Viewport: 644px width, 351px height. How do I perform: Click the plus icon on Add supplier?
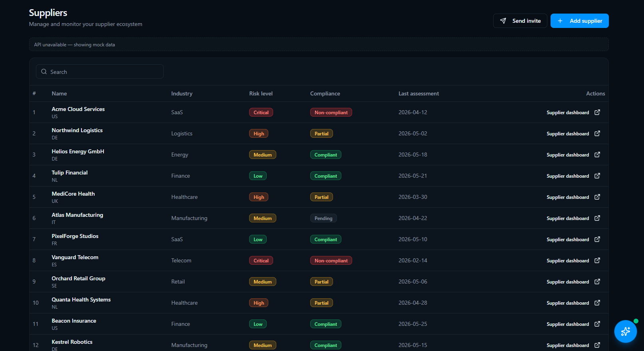click(560, 21)
